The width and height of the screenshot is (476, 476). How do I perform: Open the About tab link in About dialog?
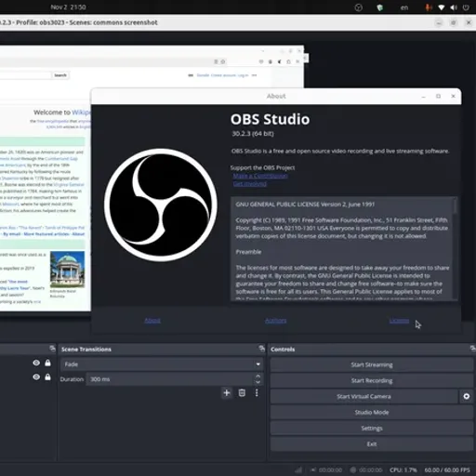pyautogui.click(x=152, y=321)
